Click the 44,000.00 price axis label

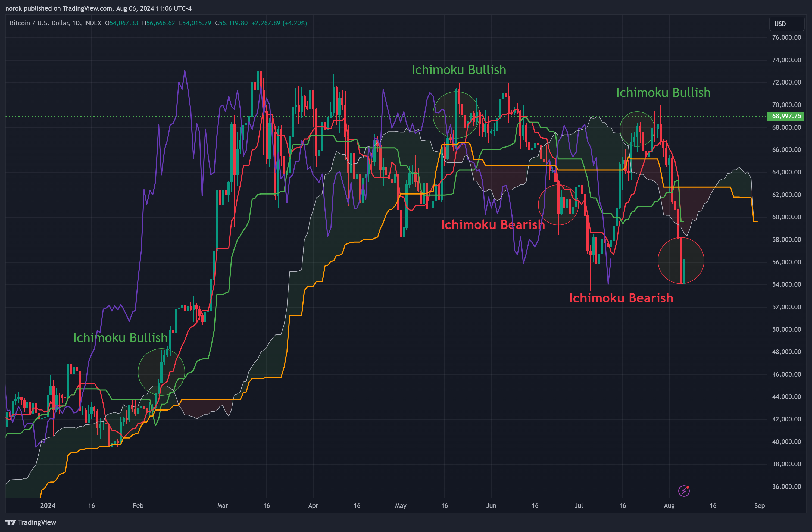(x=786, y=397)
